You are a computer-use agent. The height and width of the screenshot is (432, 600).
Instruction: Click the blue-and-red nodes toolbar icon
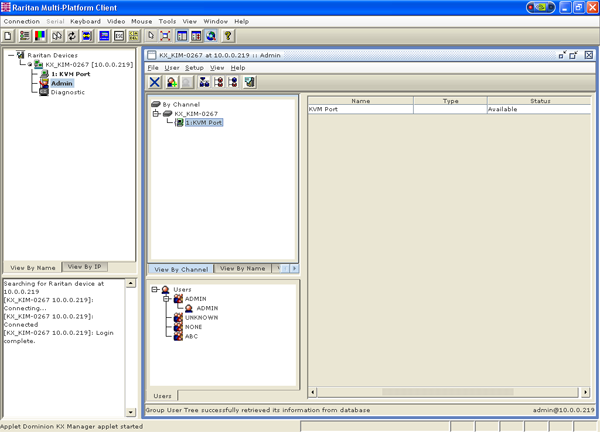click(x=233, y=82)
